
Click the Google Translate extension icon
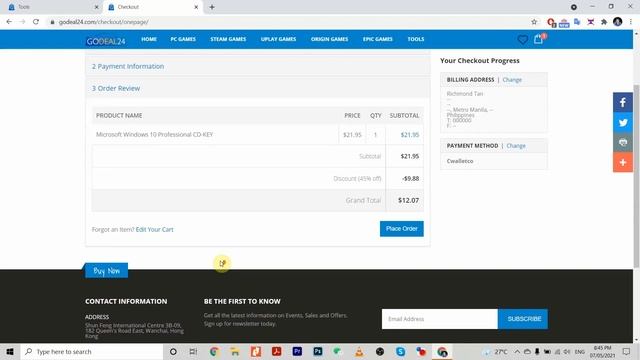[577, 22]
